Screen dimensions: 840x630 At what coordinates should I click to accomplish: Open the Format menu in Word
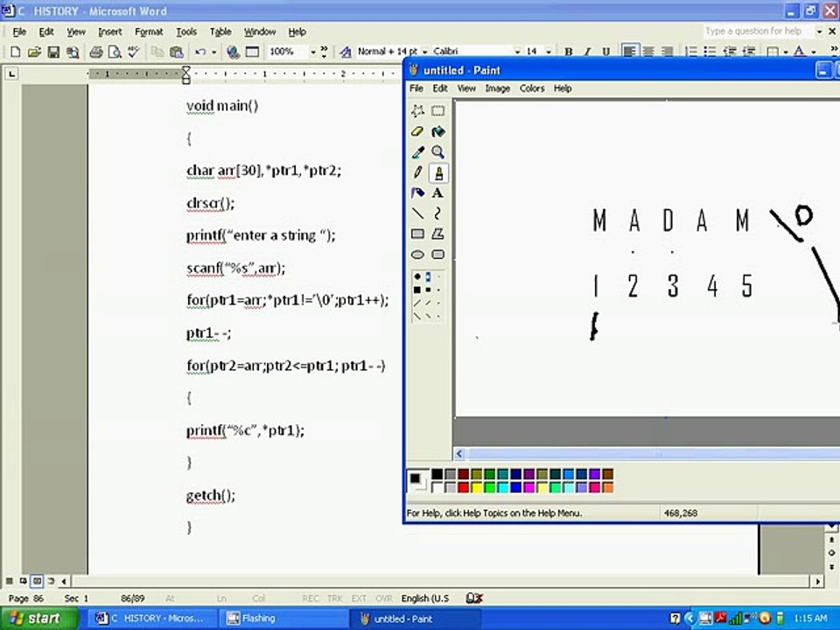pos(149,31)
